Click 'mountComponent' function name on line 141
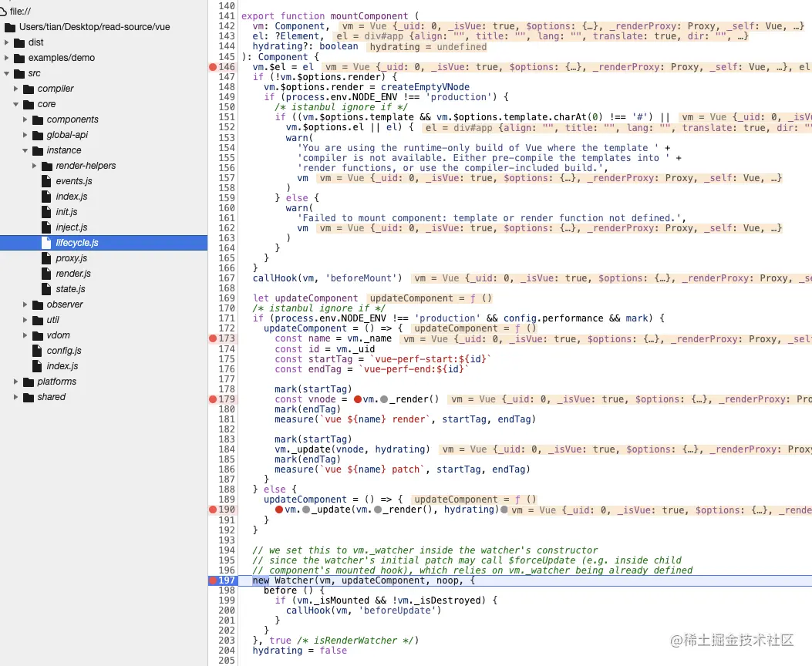This screenshot has height=666, width=812. 369,16
